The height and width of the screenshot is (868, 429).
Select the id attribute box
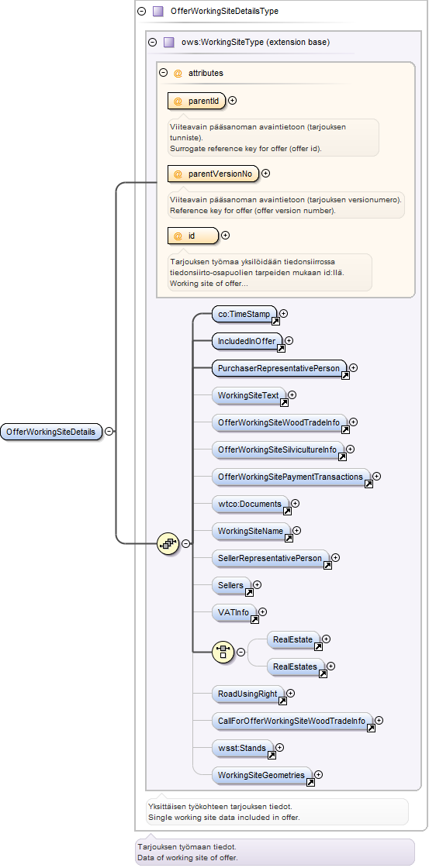pyautogui.click(x=193, y=236)
